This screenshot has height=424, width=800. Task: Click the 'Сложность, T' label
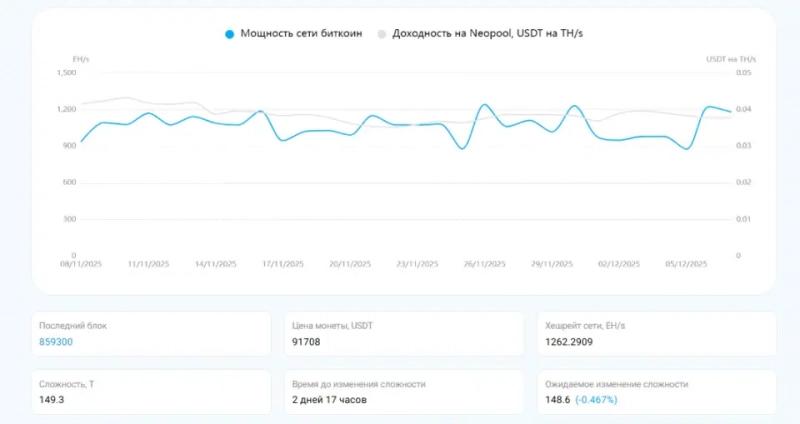tap(66, 384)
